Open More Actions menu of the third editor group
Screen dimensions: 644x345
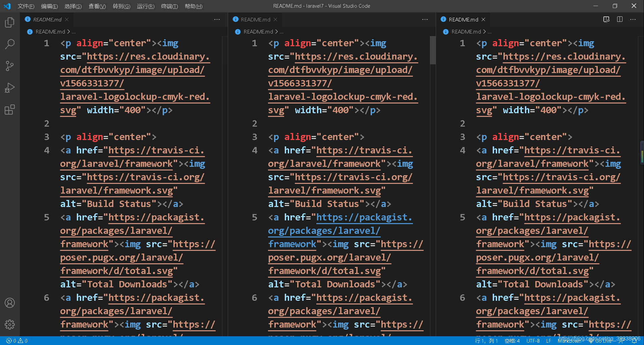pyautogui.click(x=633, y=19)
